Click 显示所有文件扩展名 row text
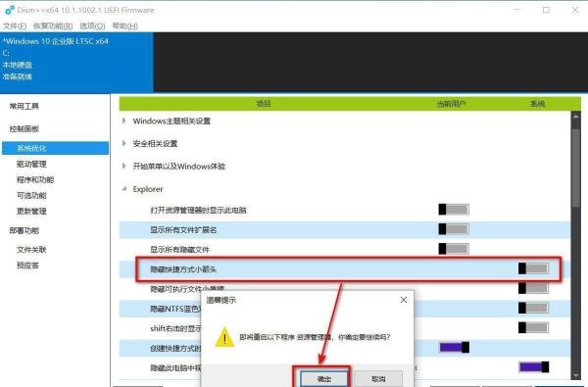This screenshot has width=588, height=387. click(183, 230)
